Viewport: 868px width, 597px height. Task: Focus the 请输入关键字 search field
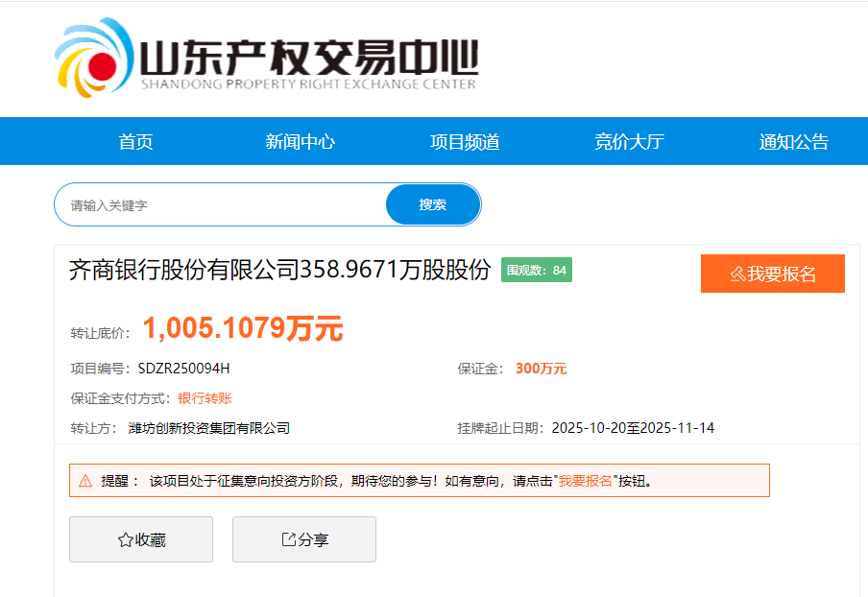pyautogui.click(x=221, y=205)
